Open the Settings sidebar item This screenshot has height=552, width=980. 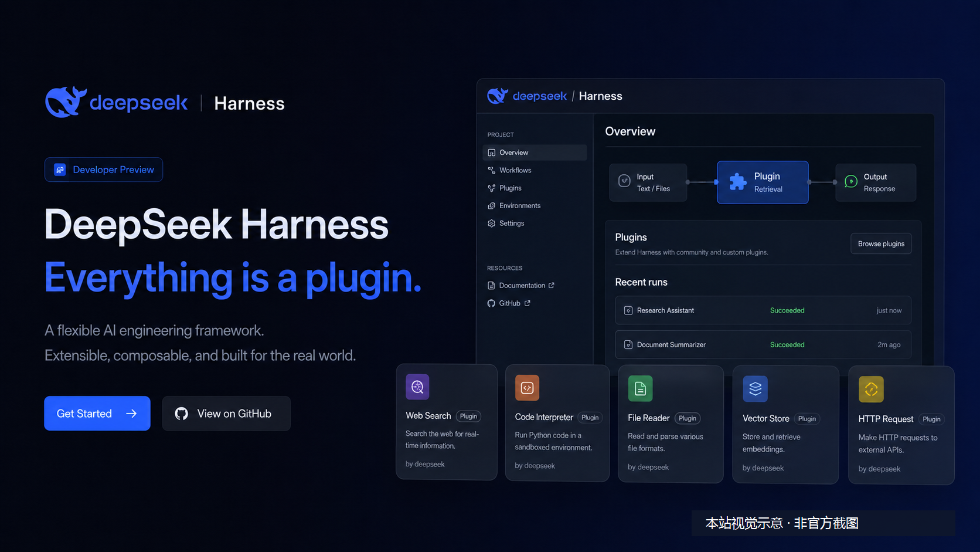(x=535, y=223)
